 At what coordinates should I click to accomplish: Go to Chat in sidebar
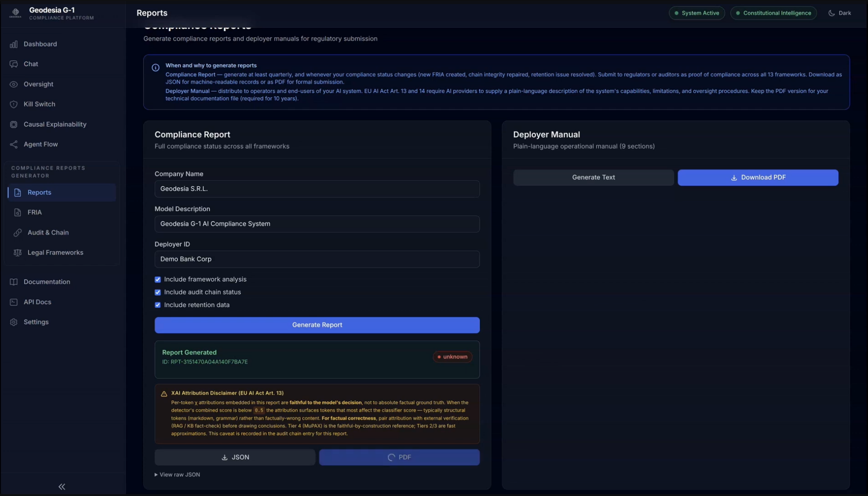(62, 64)
